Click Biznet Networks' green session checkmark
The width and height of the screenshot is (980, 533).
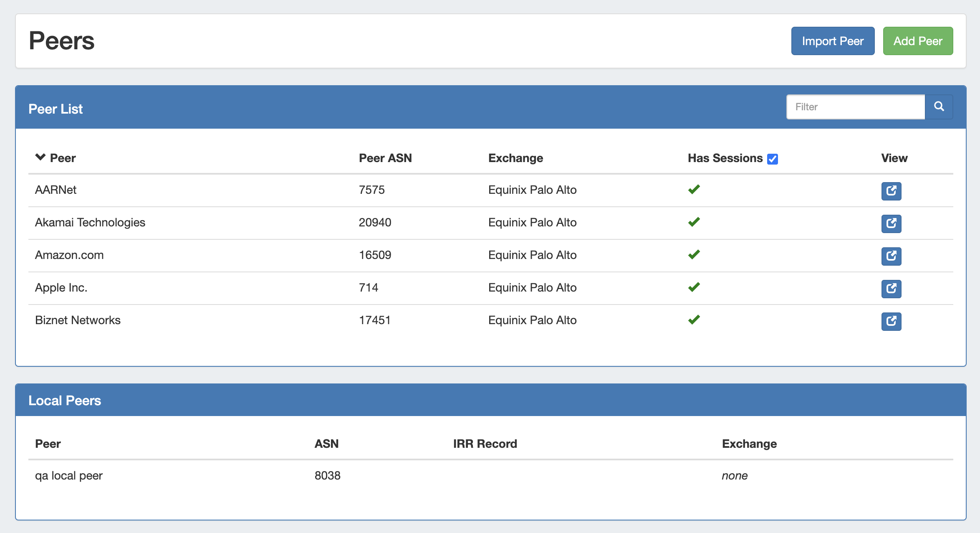coord(694,320)
